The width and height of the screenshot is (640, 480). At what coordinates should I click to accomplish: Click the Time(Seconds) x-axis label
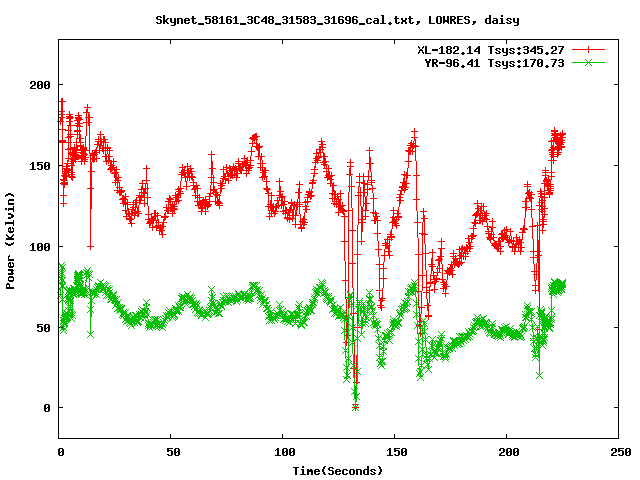(x=338, y=471)
